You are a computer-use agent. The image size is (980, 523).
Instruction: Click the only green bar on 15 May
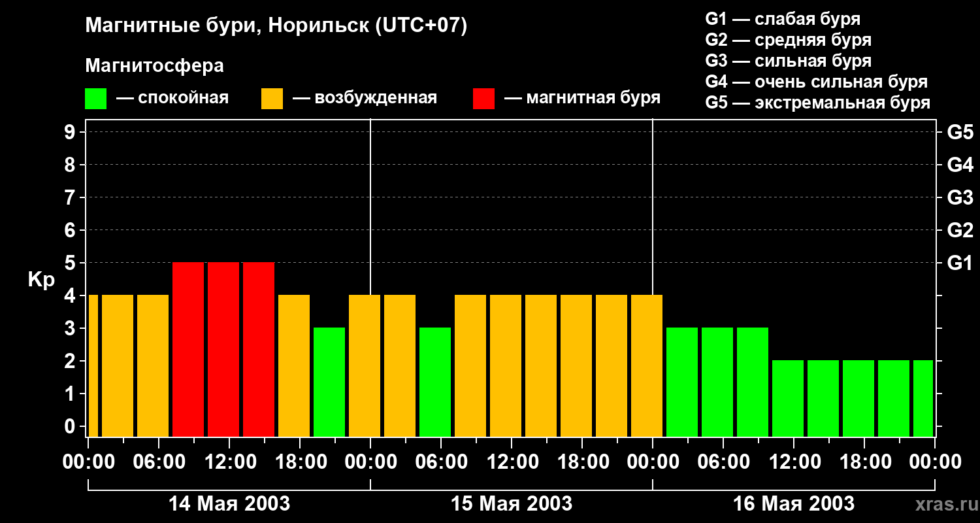435,382
